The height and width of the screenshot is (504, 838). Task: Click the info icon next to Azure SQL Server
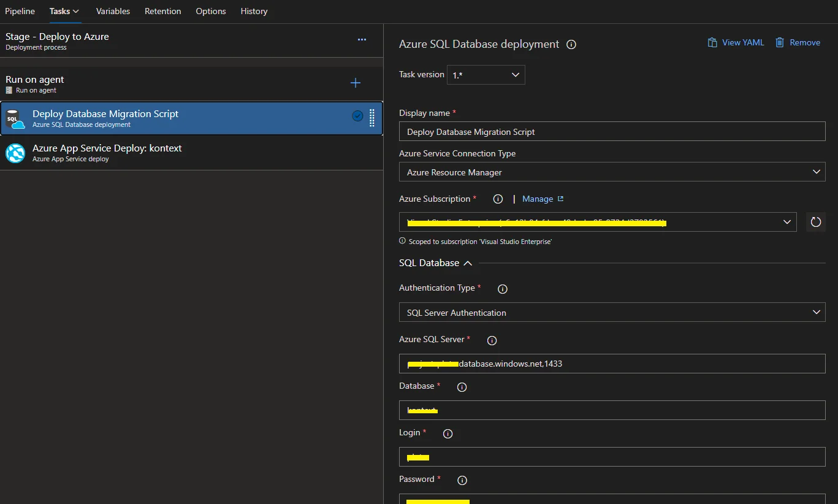coord(492,340)
